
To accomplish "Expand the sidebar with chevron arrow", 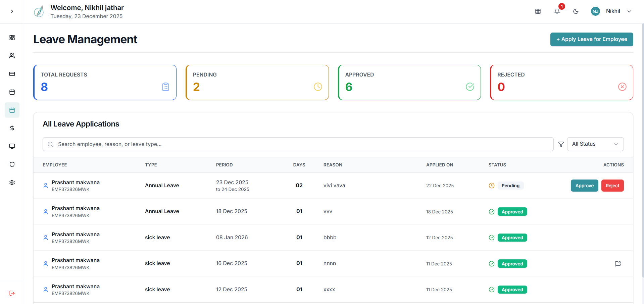I will (12, 11).
